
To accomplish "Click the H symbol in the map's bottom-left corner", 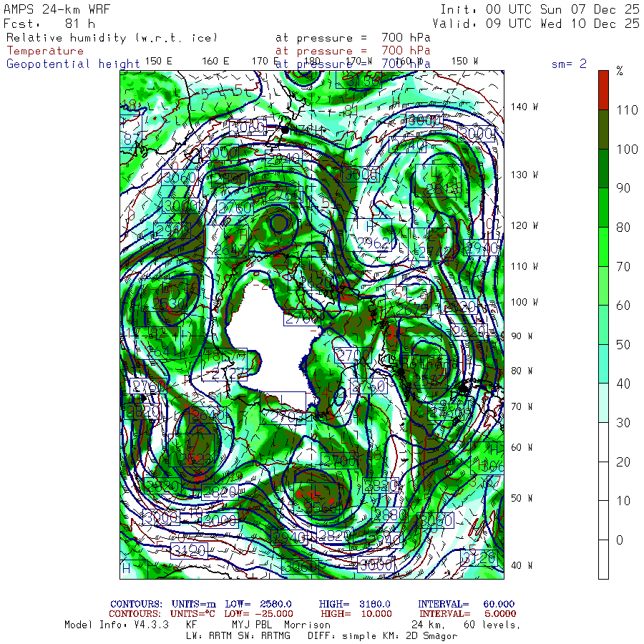I will coord(127,569).
